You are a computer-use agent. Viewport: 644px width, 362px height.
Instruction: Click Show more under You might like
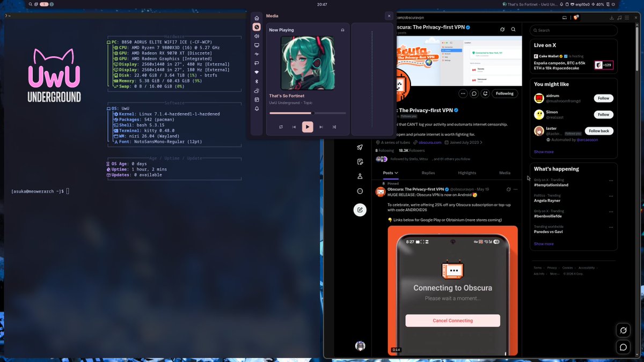pos(544,152)
